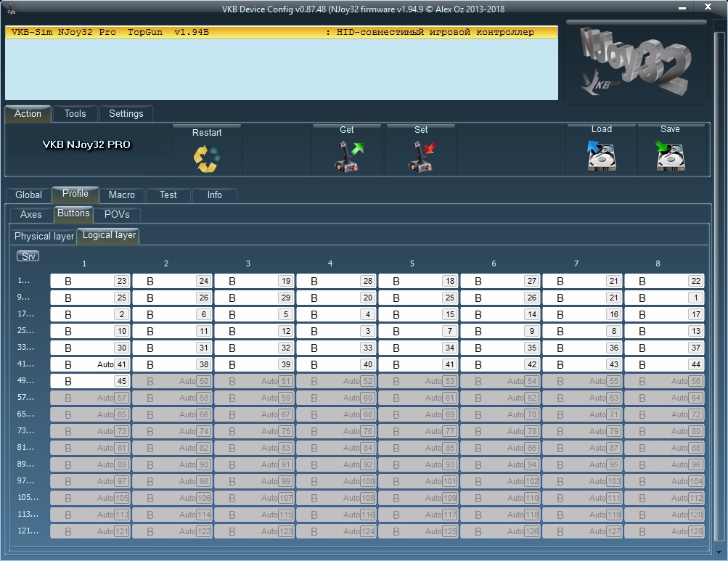Click the cell numbered 11 in row 25
728x561 pixels.
click(x=172, y=331)
